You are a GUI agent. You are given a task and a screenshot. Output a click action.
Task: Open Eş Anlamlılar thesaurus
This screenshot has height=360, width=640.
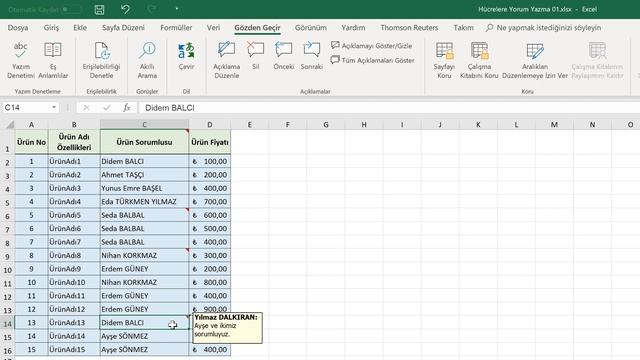coord(53,60)
